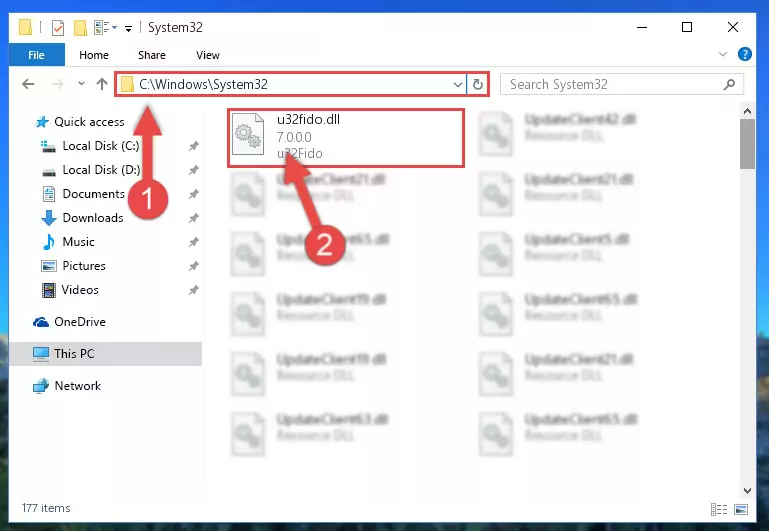The width and height of the screenshot is (769, 531).
Task: Open the recent locations dropdown
Action: tap(81, 84)
